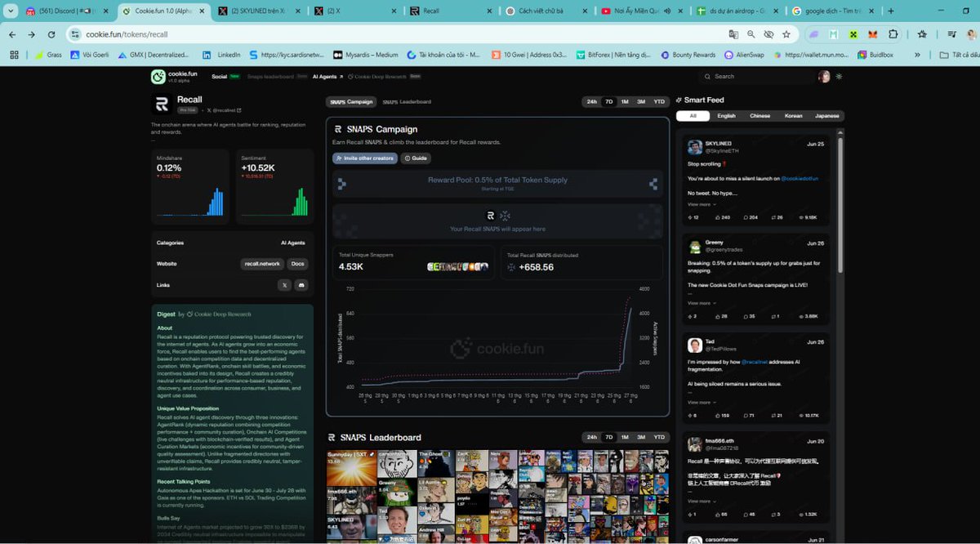Open the X (Twitter) link icon under Links

click(283, 285)
